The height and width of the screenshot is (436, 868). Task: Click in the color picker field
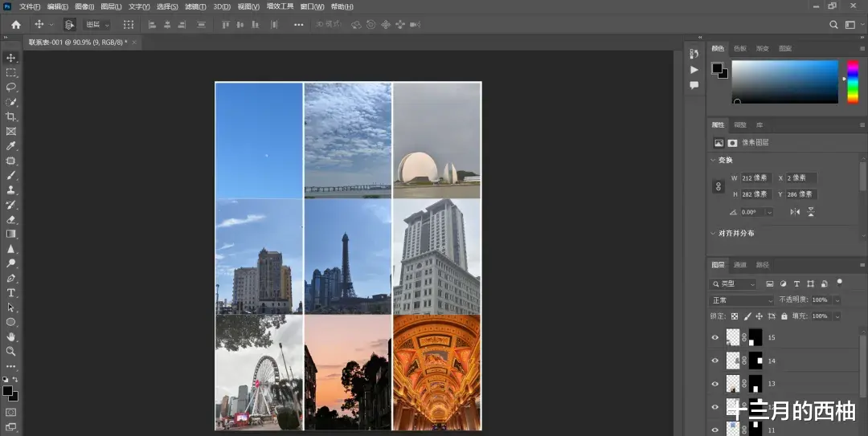[x=785, y=82]
